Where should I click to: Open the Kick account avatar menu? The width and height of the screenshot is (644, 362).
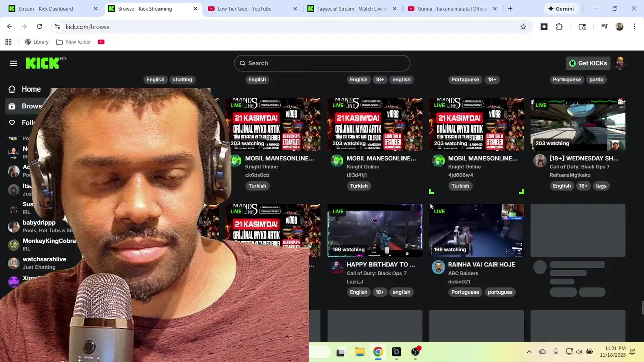point(621,63)
